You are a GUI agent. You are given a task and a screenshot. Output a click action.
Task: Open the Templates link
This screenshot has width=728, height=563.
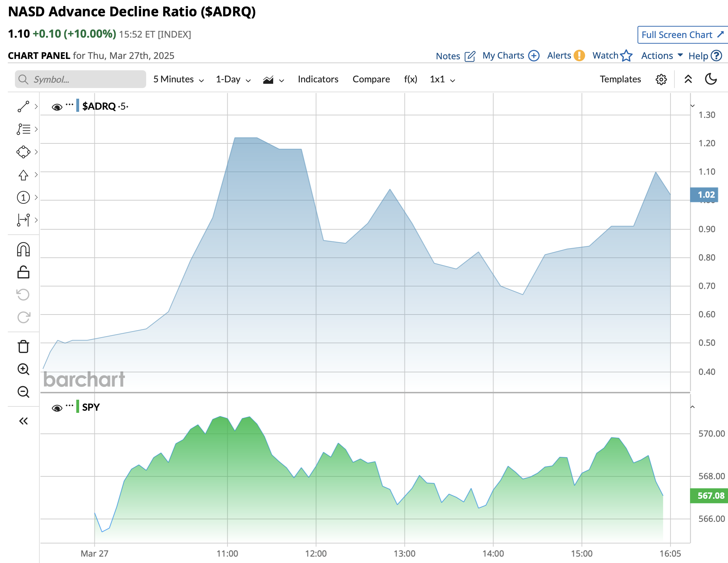pos(620,80)
